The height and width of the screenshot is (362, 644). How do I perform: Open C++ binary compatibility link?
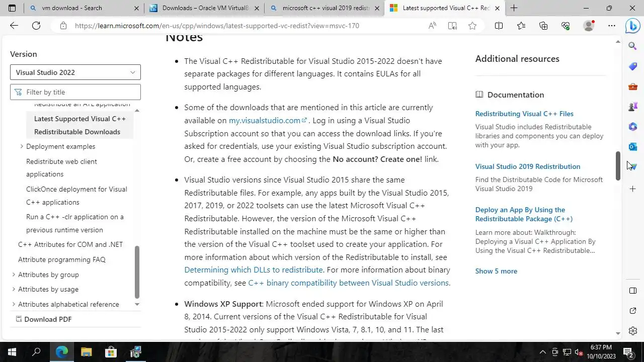click(x=348, y=283)
